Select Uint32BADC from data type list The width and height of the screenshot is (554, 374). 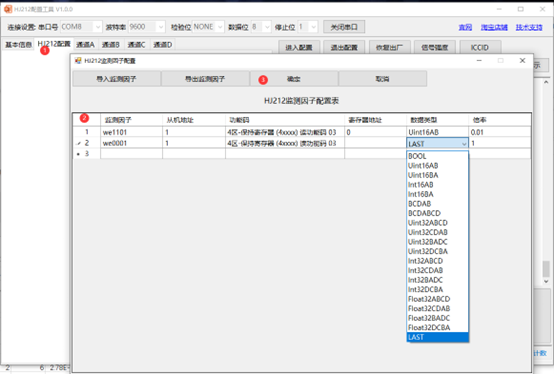pyautogui.click(x=437, y=242)
